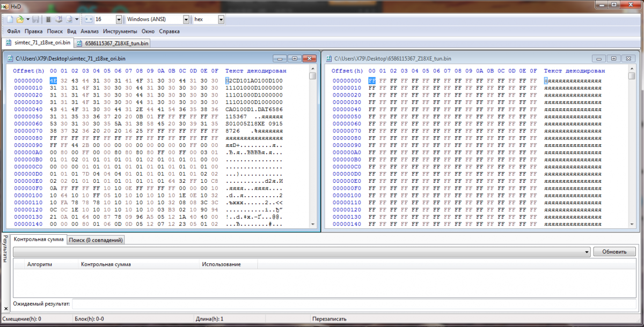The height and width of the screenshot is (327, 644).
Task: Click the left hex pane's vertical scrollbar
Action: click(x=313, y=147)
